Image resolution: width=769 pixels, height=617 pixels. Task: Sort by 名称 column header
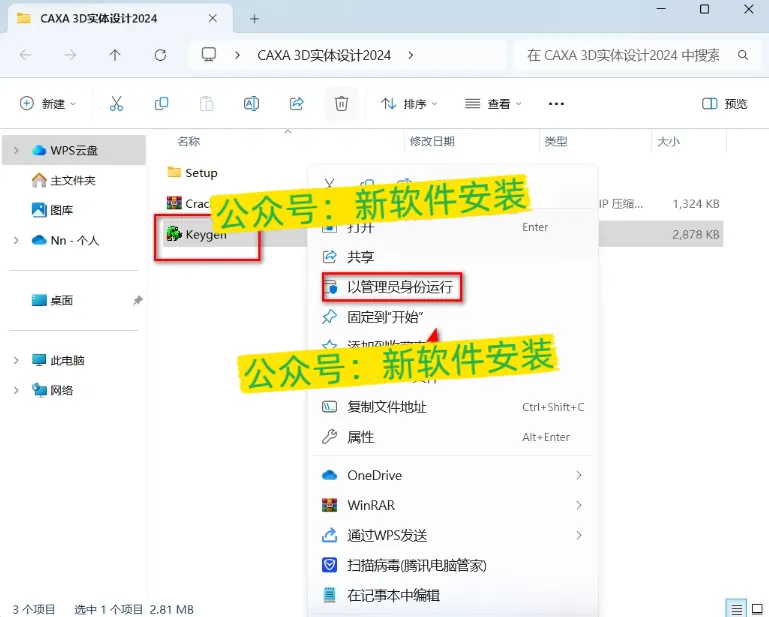click(x=189, y=141)
